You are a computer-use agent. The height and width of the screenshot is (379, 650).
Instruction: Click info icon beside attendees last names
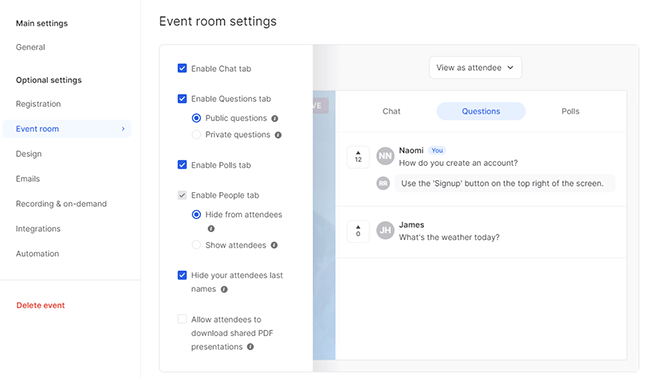point(224,289)
